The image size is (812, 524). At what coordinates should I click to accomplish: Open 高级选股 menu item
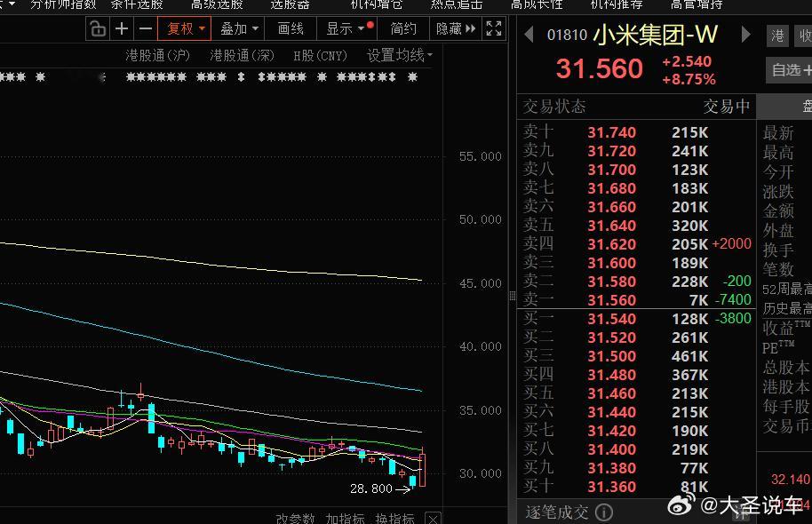[x=217, y=4]
